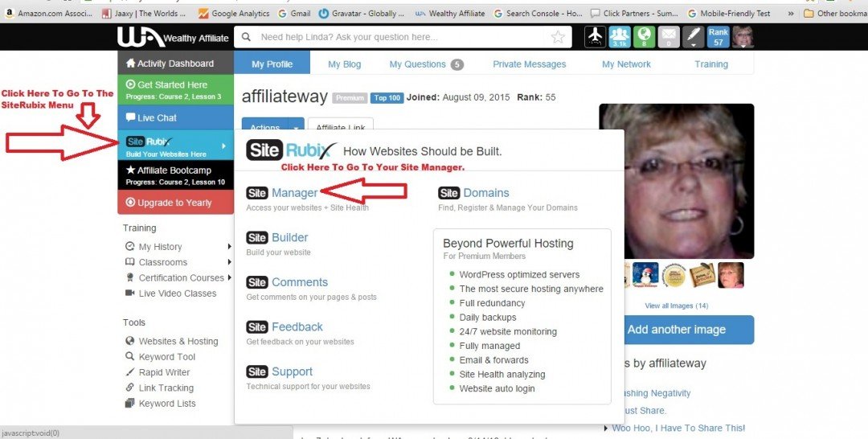Click the large profile photo

click(677, 181)
